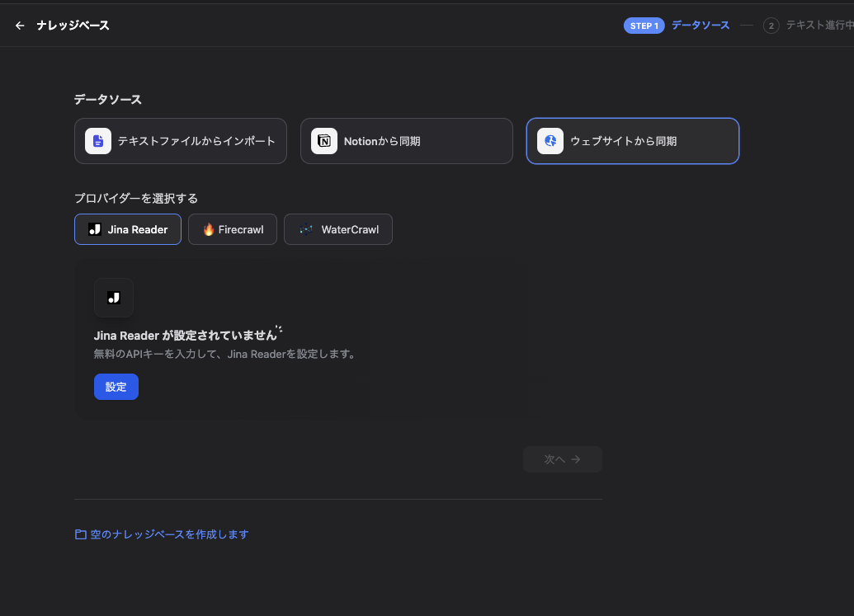The width and height of the screenshot is (854, 616).
Task: Click the Jina Reader logo in provider selector
Action: 93,229
